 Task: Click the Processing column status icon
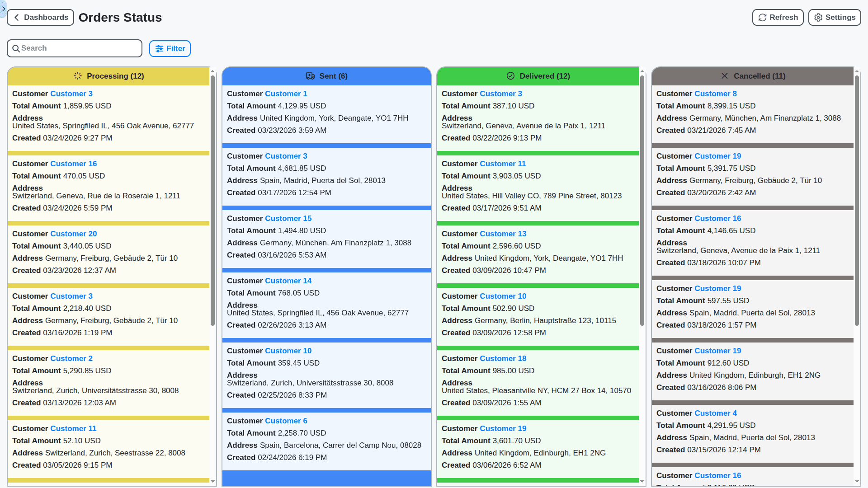click(77, 76)
